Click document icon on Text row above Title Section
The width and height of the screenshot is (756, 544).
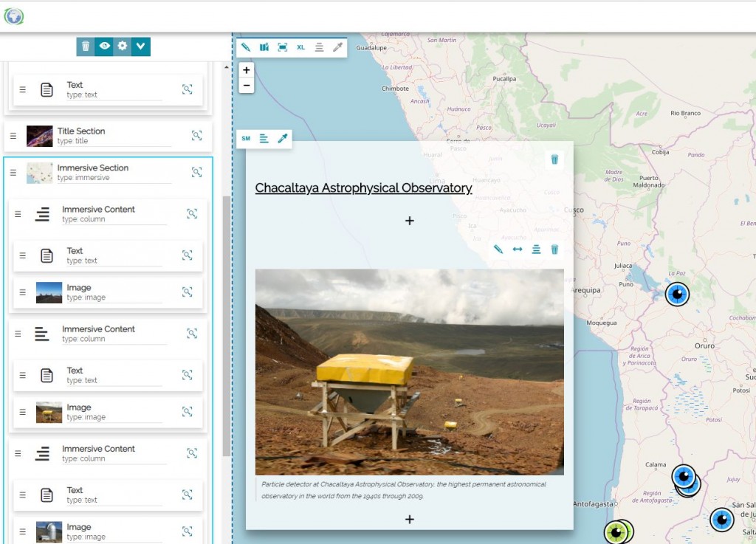click(x=47, y=89)
